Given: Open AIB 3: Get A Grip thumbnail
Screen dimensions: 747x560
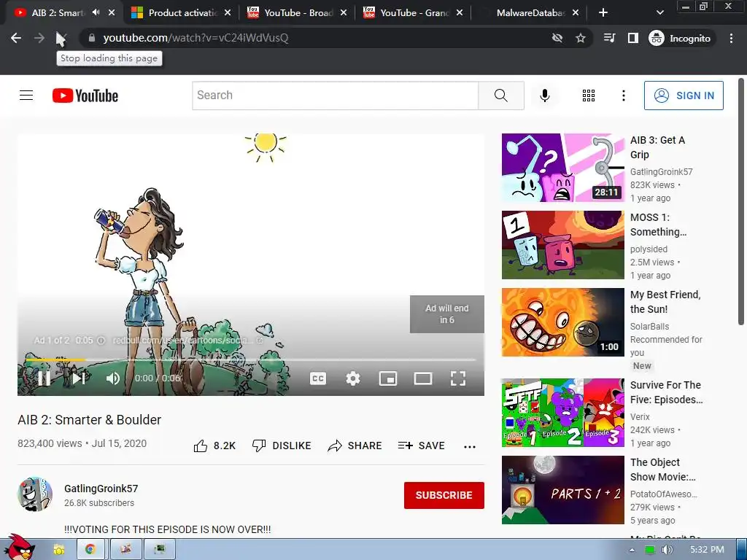Looking at the screenshot, I should [x=562, y=168].
